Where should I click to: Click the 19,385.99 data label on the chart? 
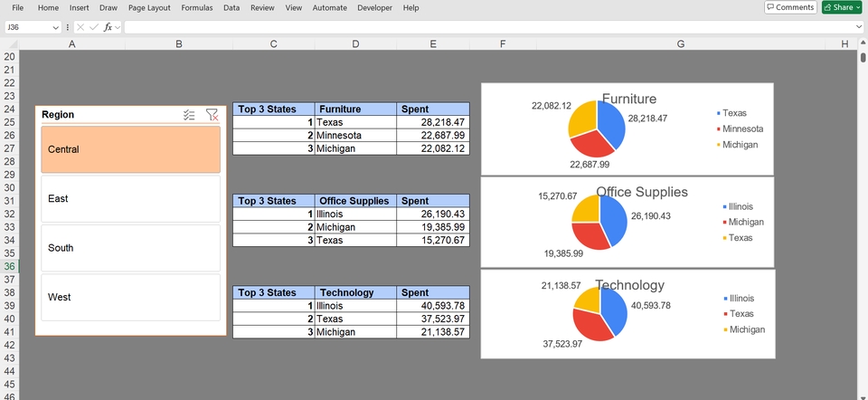tap(563, 253)
